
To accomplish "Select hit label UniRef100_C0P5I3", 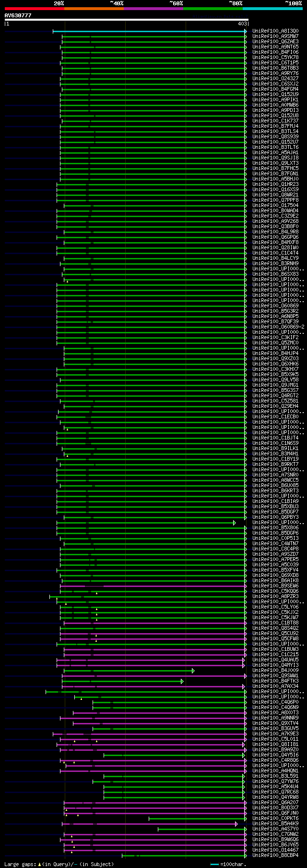I will click(275, 538).
